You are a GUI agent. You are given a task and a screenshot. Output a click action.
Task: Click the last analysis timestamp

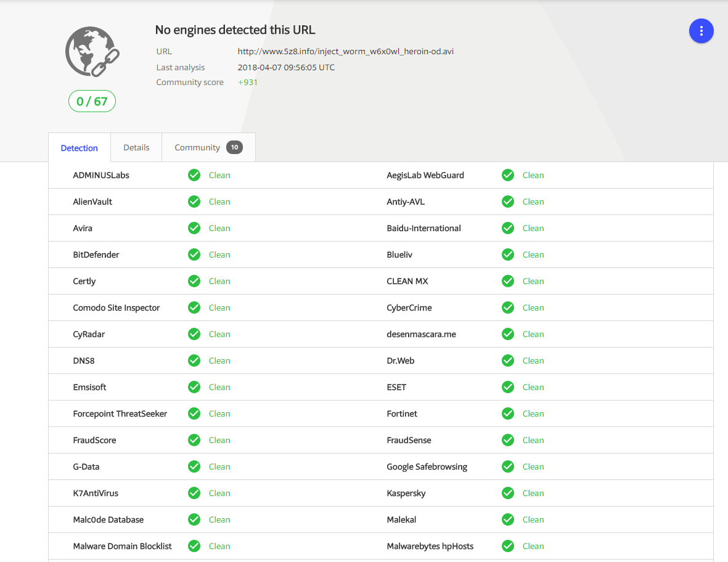tap(286, 67)
